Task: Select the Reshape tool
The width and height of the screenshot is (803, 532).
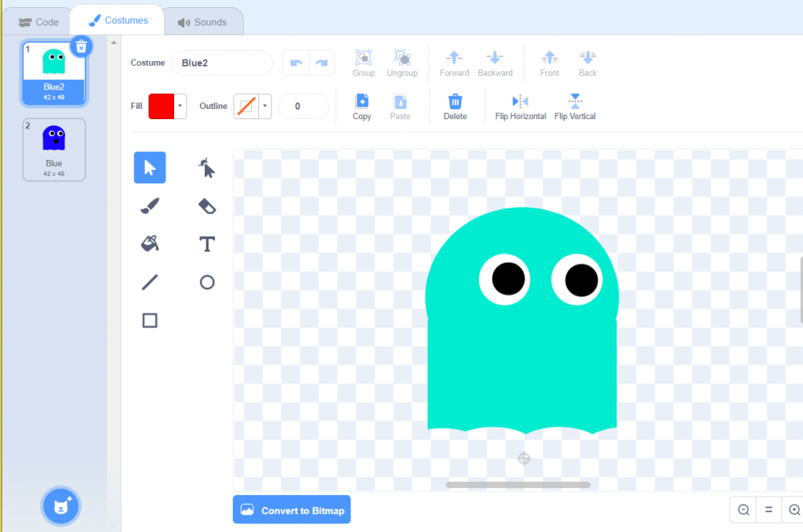Action: pyautogui.click(x=207, y=167)
